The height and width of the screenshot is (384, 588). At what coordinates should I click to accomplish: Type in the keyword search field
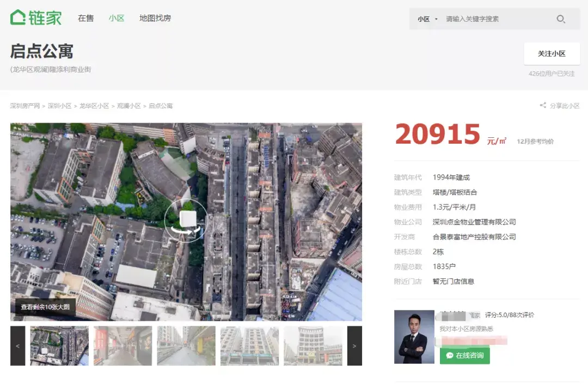point(495,19)
